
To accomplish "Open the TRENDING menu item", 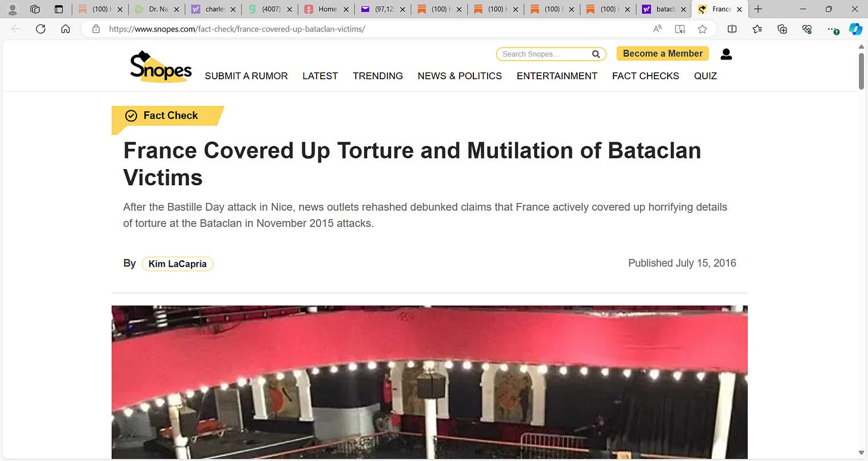I will pos(378,76).
